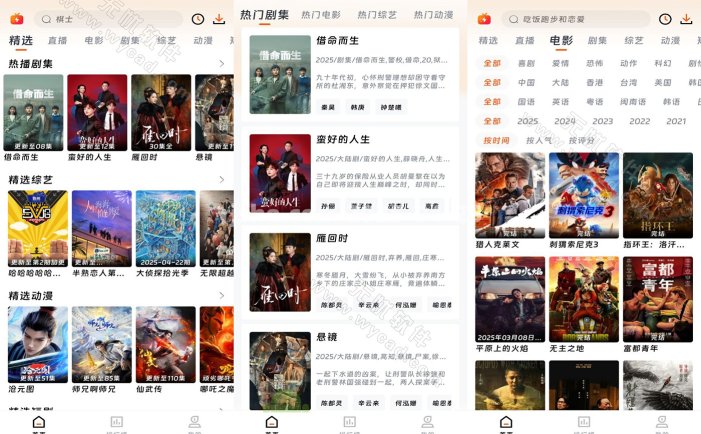The image size is (701, 434).
Task: Open profile icon in middle screen bottom bar
Action: tap(428, 421)
